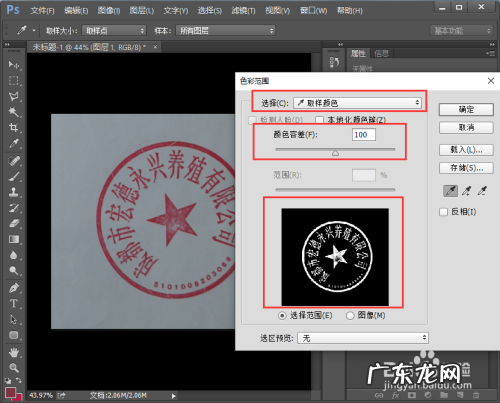The image size is (500, 403).
Task: Select the 图像(M) radio button
Action: point(350,315)
